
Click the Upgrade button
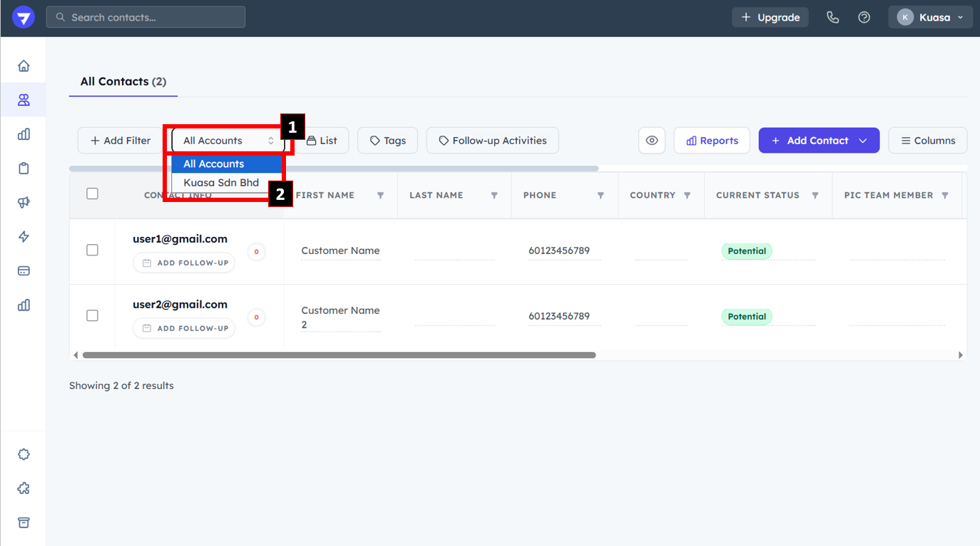[770, 17]
